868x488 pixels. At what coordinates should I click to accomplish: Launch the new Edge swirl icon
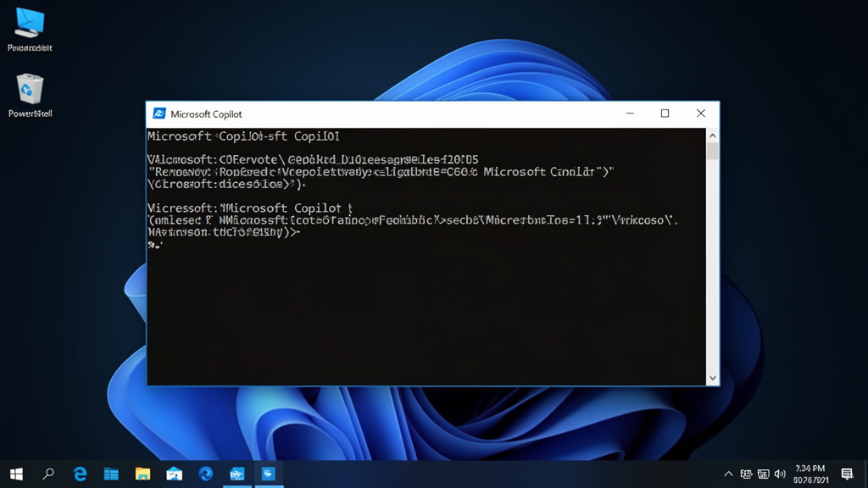pyautogui.click(x=206, y=474)
